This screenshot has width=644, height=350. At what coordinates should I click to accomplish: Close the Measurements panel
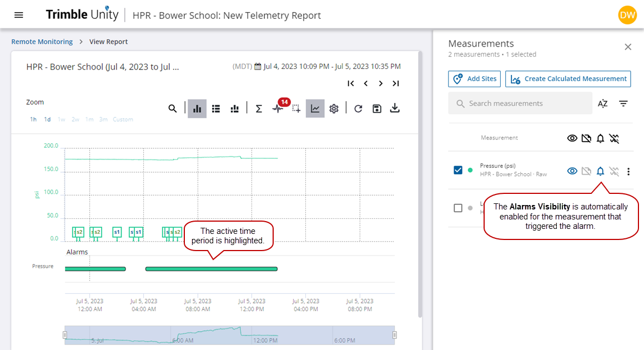(x=628, y=47)
